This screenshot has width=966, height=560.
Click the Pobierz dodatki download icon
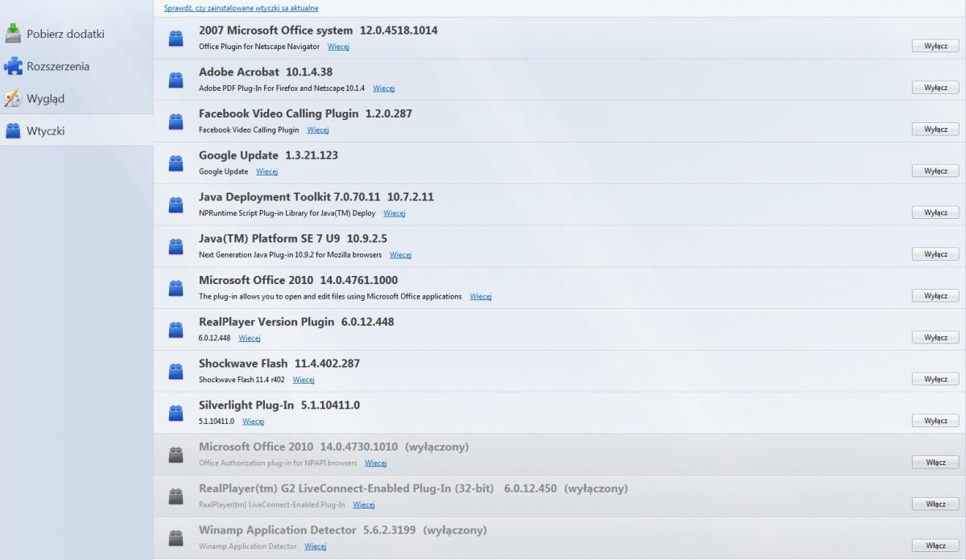click(x=13, y=34)
